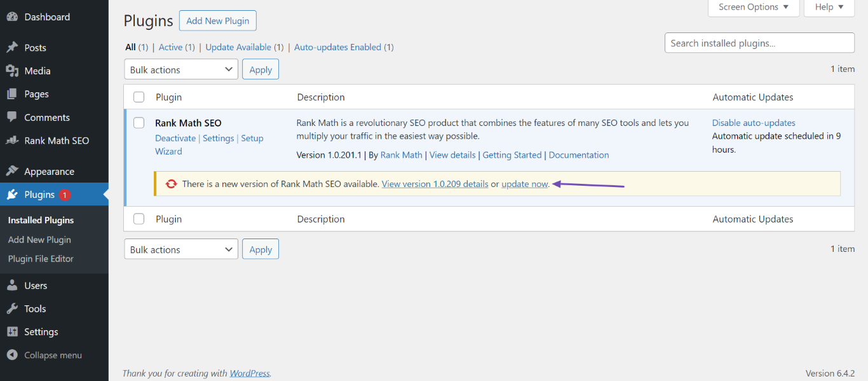868x381 pixels.
Task: Open Users in the admin menu
Action: click(36, 286)
